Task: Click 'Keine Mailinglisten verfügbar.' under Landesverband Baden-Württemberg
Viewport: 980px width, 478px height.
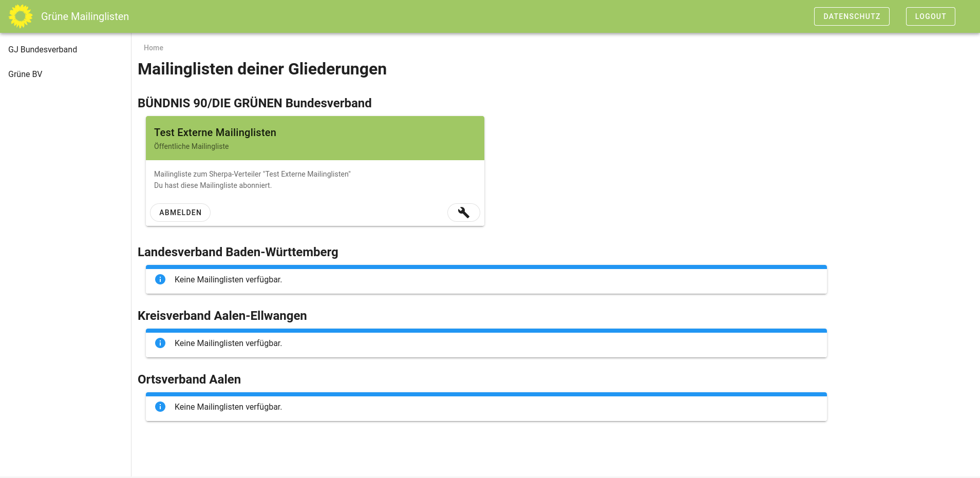Action: coord(228,279)
